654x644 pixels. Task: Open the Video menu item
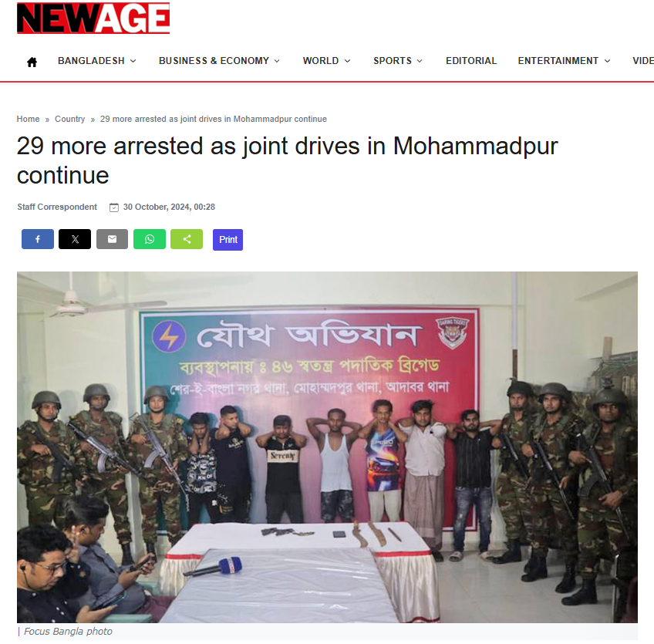point(642,61)
